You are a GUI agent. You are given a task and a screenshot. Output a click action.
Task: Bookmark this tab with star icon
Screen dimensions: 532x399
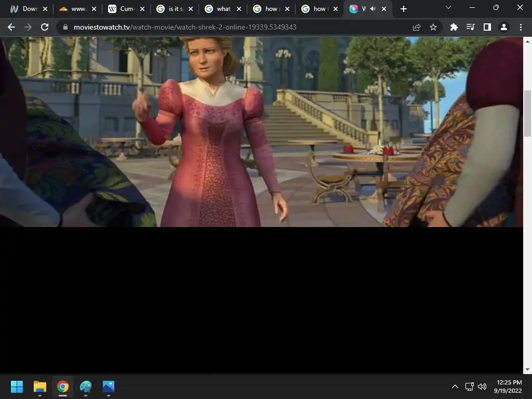433,27
